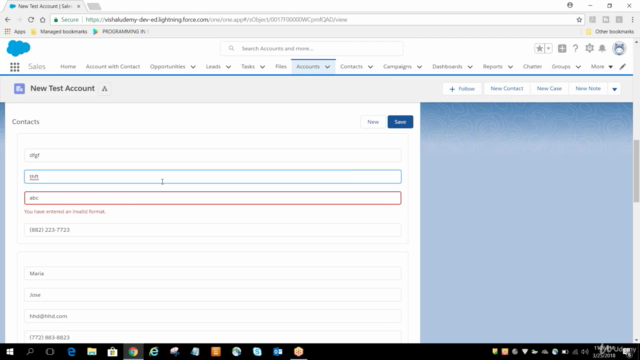Click the New Test Account record icon

click(x=19, y=89)
